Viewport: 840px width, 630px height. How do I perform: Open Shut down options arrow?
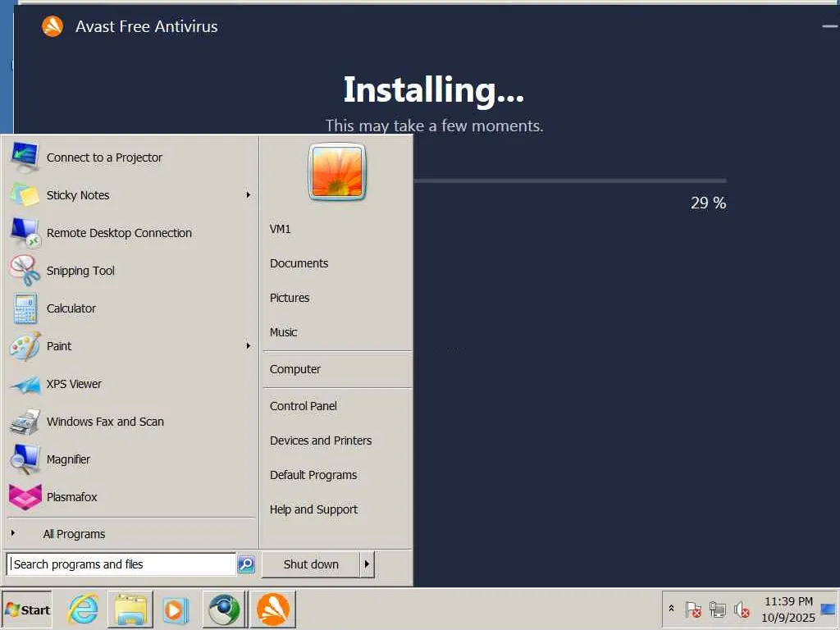367,564
